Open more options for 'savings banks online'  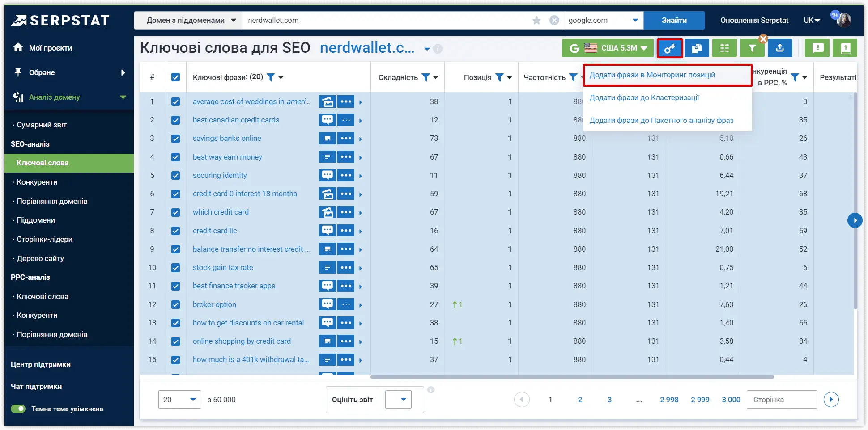tap(346, 139)
